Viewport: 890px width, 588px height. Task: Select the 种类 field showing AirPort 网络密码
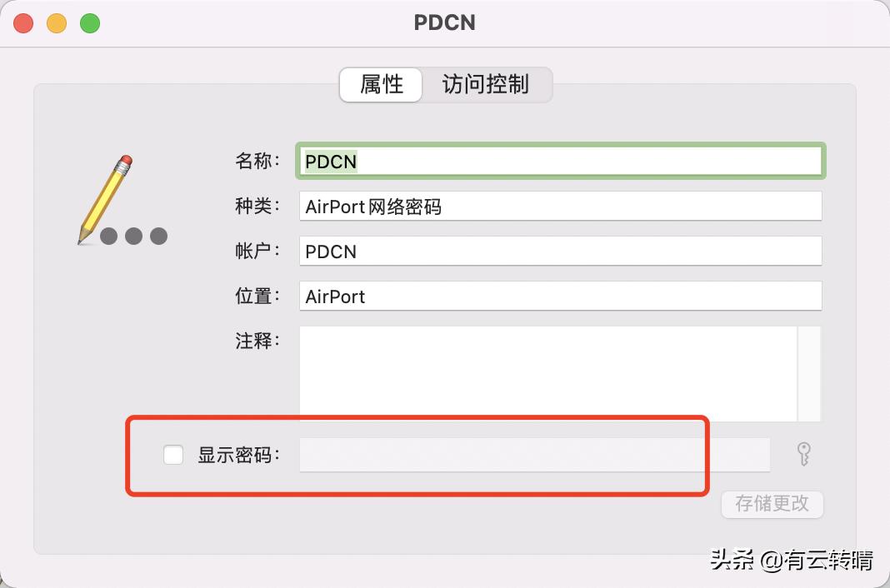pyautogui.click(x=560, y=206)
